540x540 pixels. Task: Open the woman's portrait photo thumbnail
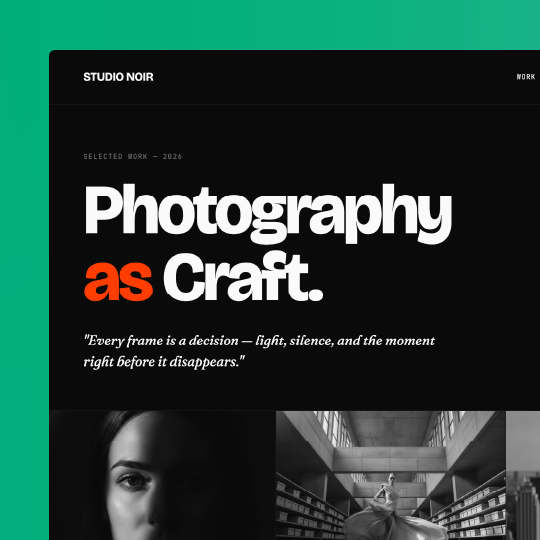163,475
